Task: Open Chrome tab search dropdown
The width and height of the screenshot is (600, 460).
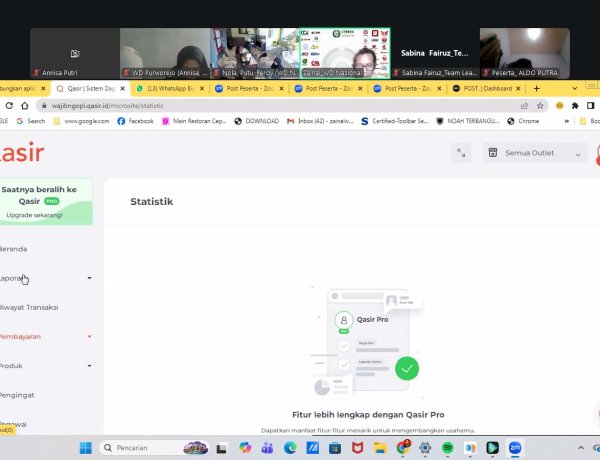Action: tap(574, 88)
